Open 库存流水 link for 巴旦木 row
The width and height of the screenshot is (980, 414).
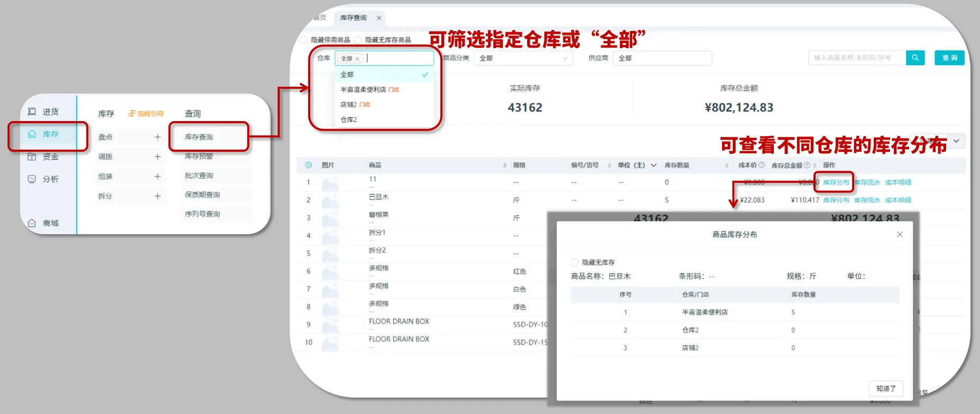click(867, 200)
